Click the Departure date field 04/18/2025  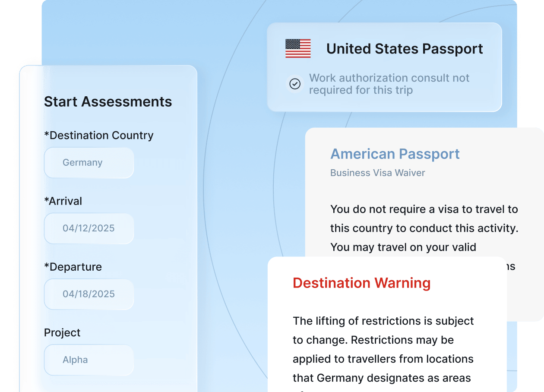click(x=89, y=294)
